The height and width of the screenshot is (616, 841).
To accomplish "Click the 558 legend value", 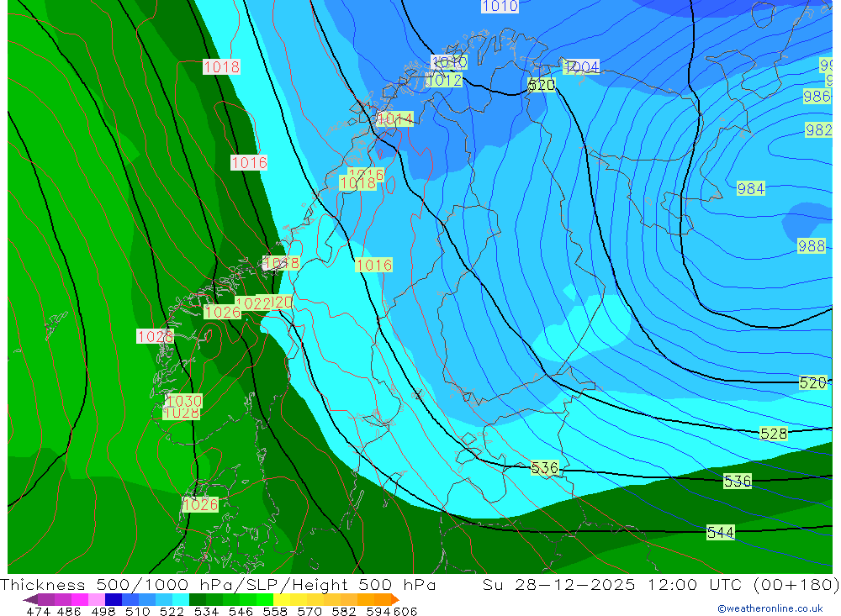I will point(275,612).
